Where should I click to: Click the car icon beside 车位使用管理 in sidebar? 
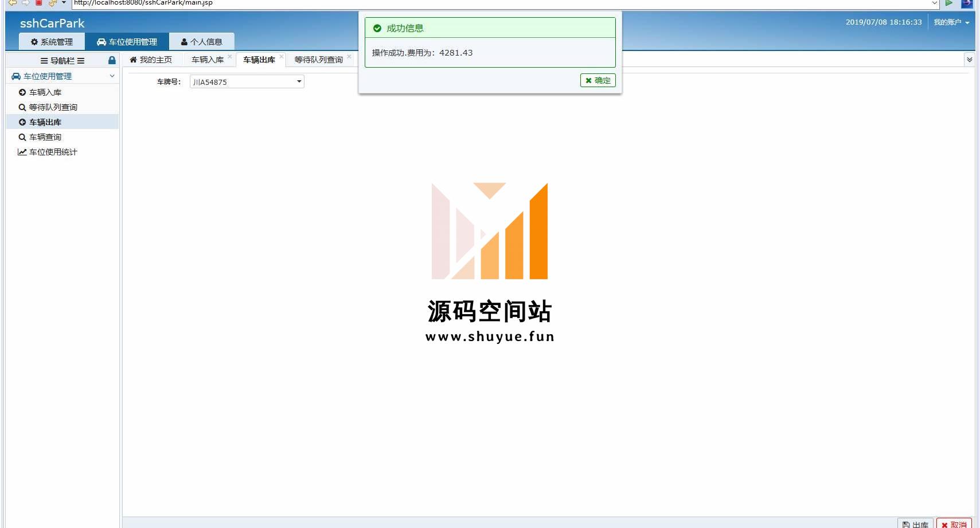point(16,76)
